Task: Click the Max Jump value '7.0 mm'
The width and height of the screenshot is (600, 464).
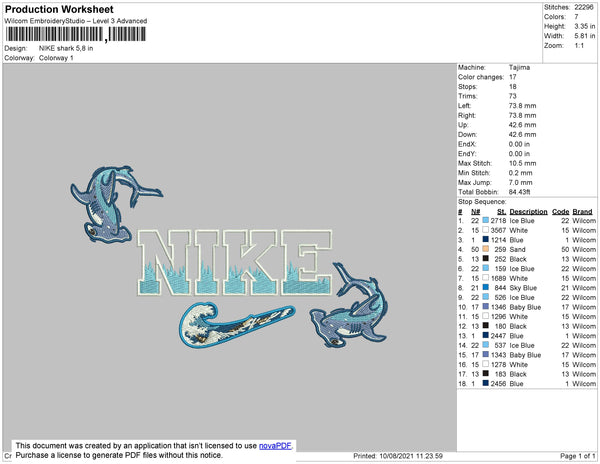Action: [520, 182]
